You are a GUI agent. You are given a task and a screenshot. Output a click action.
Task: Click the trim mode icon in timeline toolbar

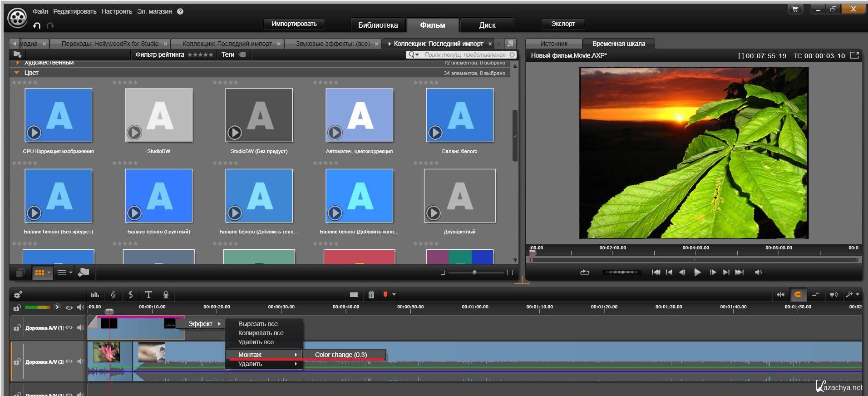click(x=780, y=295)
